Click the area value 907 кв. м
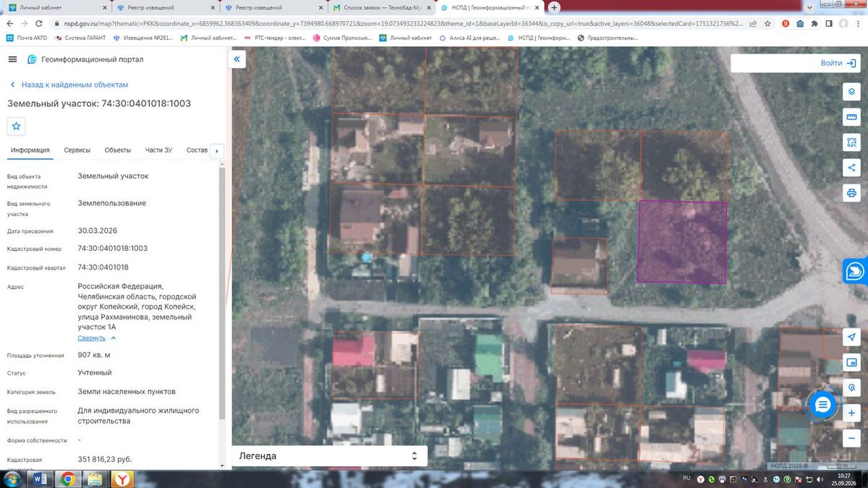Image resolution: width=868 pixels, height=488 pixels. [94, 355]
